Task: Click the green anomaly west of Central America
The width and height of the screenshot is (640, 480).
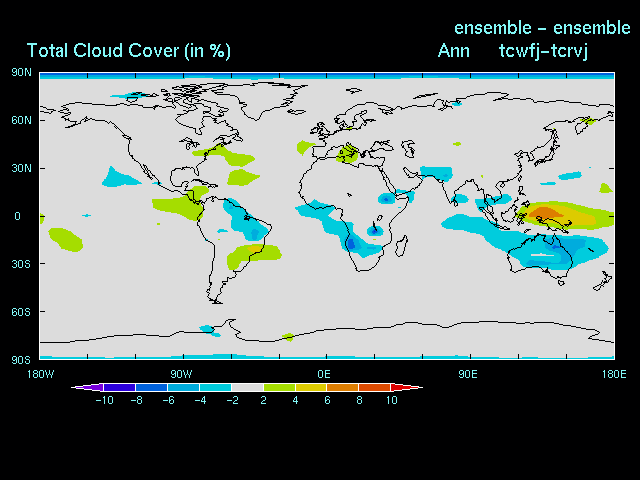Action: (x=178, y=207)
